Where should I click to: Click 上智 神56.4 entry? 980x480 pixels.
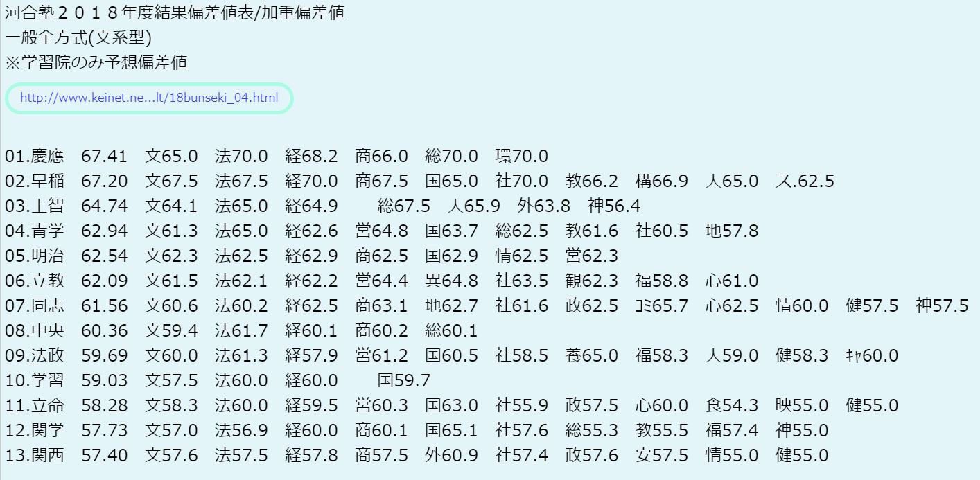point(614,206)
